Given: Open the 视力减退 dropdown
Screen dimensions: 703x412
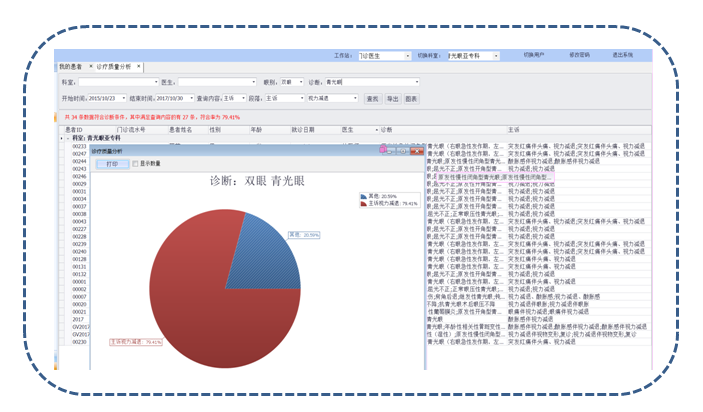Looking at the screenshot, I should [355, 98].
